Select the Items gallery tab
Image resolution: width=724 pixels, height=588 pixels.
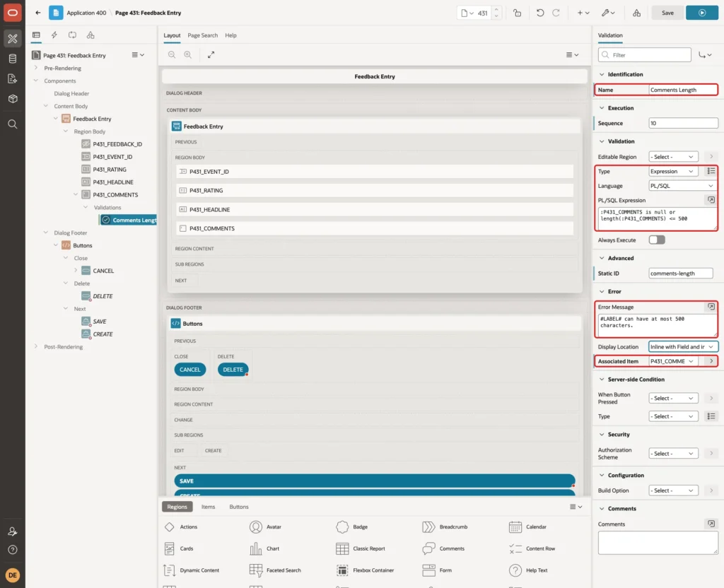click(209, 507)
